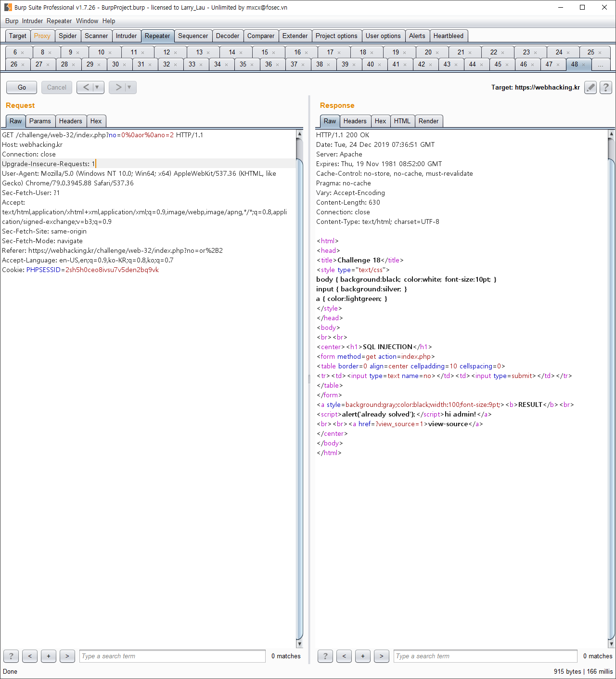Show request Headers view
Image resolution: width=616 pixels, height=679 pixels.
(71, 121)
